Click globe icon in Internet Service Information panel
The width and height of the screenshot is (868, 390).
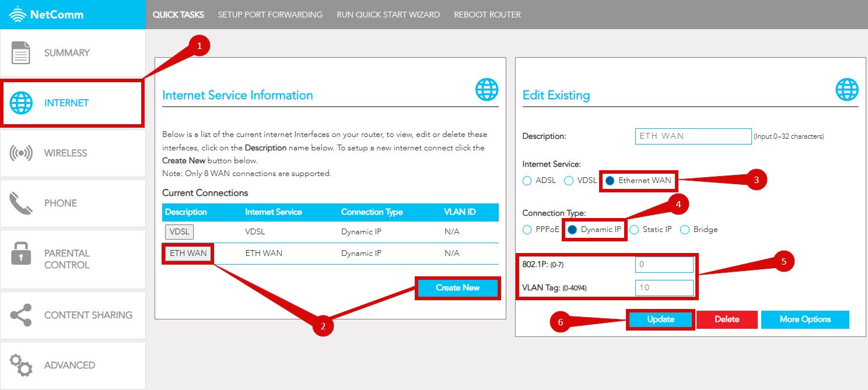[487, 90]
